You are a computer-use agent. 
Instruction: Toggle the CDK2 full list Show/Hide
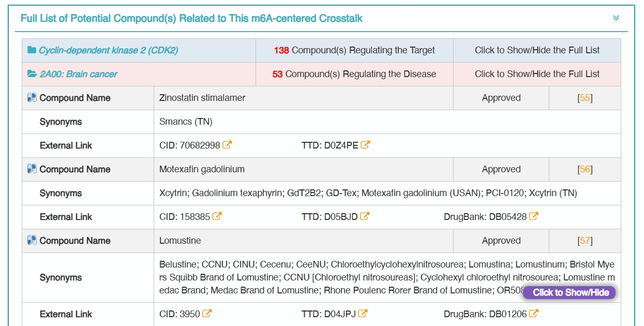coord(537,50)
